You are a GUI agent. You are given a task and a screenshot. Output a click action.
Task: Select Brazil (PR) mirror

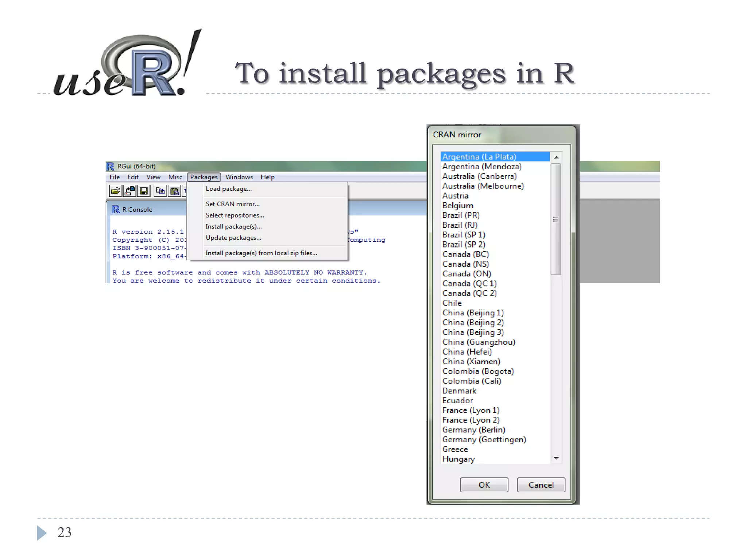(495, 215)
